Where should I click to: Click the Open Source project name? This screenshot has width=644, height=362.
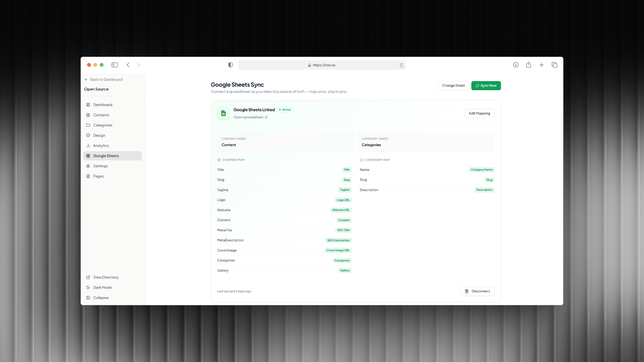(x=96, y=89)
